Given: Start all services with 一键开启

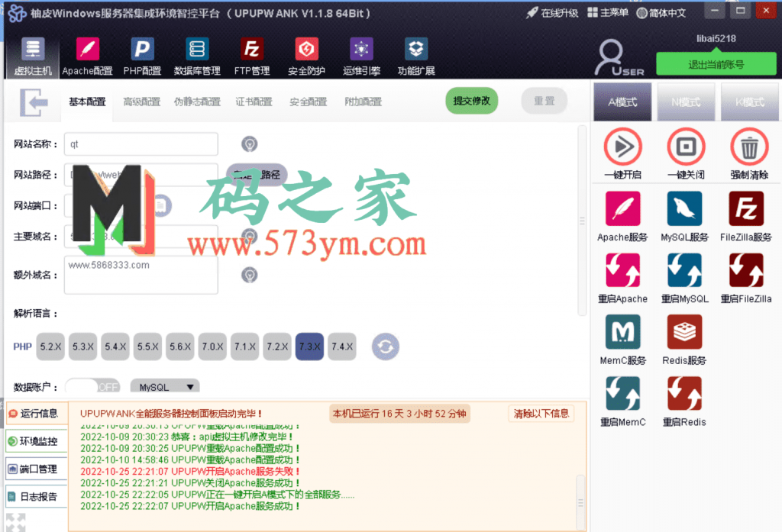Looking at the screenshot, I should pos(622,147).
